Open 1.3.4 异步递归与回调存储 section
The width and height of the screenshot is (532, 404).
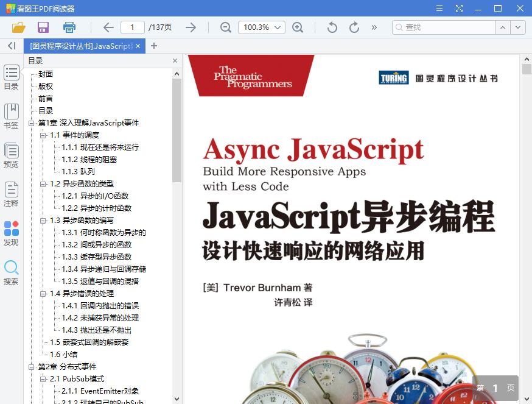coord(104,269)
